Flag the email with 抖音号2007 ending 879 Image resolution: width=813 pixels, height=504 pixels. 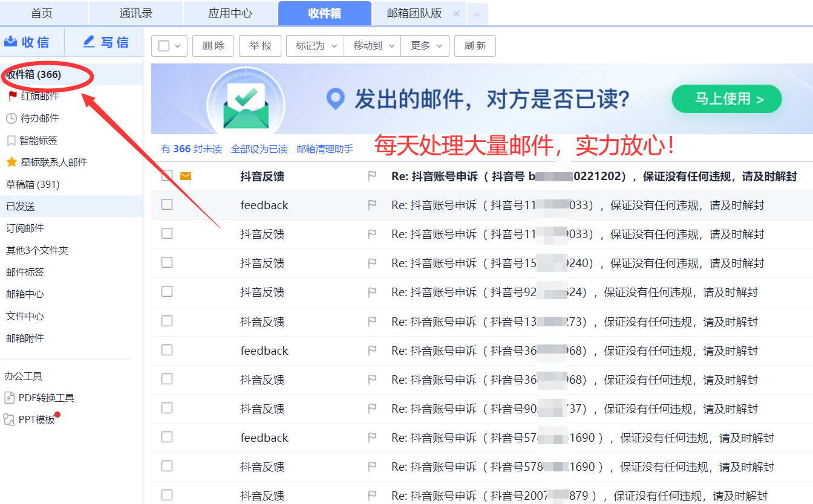(372, 496)
